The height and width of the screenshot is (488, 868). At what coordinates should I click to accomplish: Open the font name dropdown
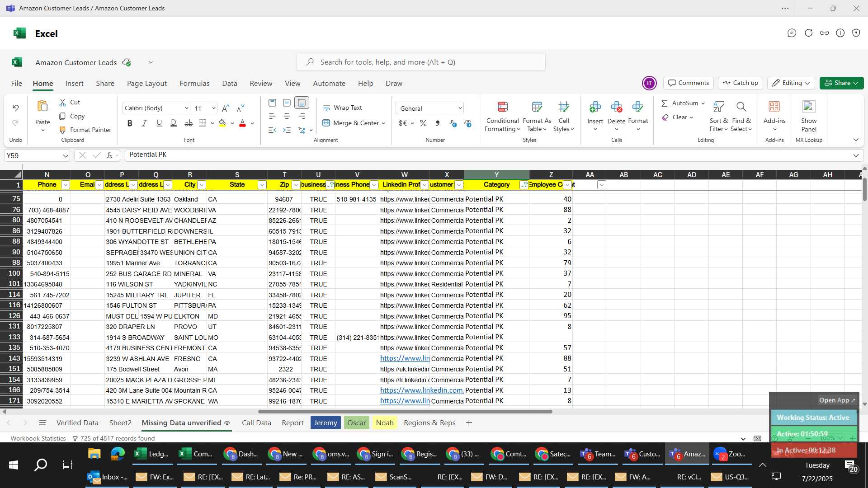click(186, 108)
